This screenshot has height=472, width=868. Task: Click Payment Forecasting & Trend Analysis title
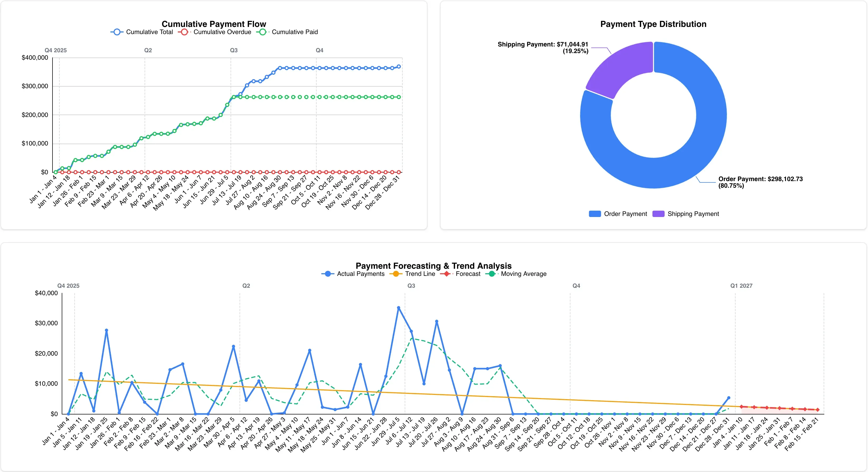click(x=434, y=266)
